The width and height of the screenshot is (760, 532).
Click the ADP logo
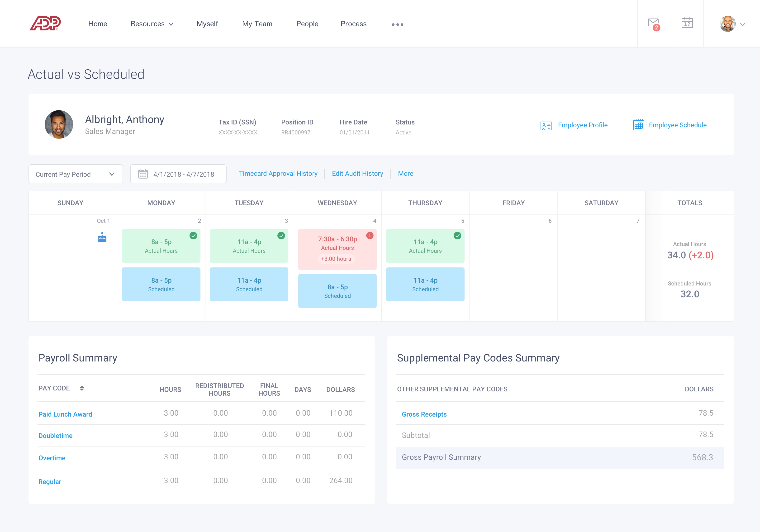45,24
